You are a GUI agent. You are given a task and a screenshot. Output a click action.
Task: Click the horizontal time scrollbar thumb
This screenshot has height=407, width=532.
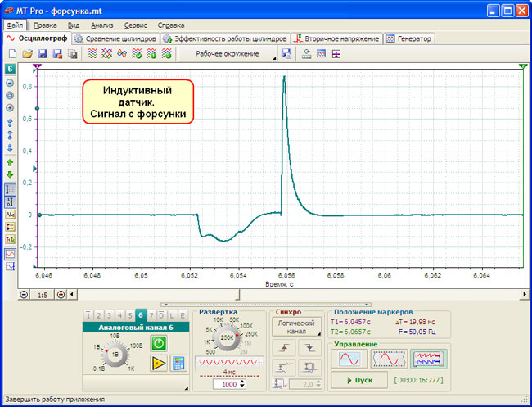pyautogui.click(x=157, y=294)
